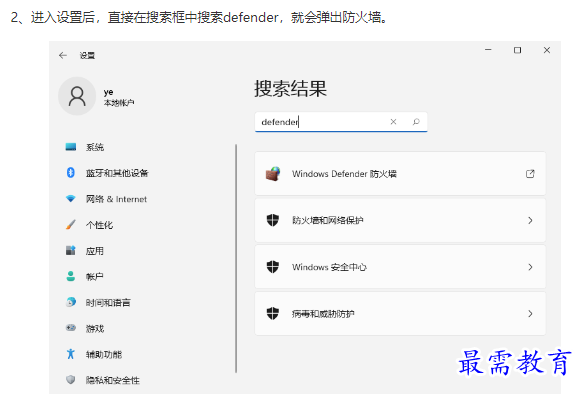Click the System monitor icon in sidebar

coord(71,147)
